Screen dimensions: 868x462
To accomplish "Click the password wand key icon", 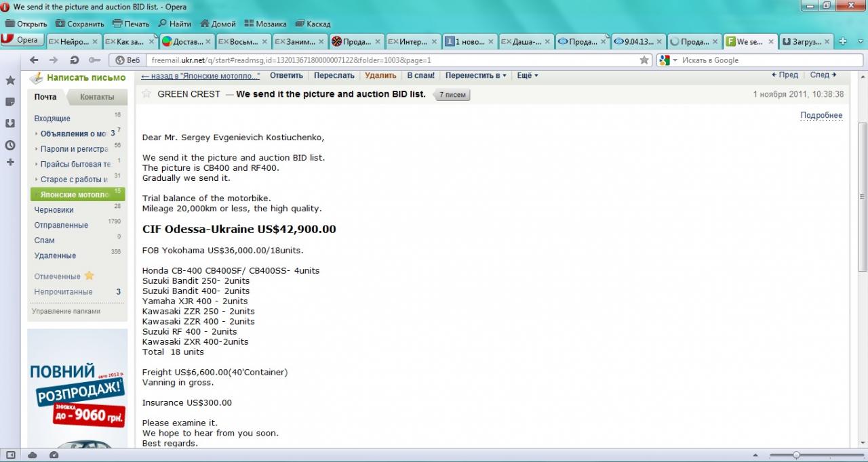I will [x=95, y=60].
